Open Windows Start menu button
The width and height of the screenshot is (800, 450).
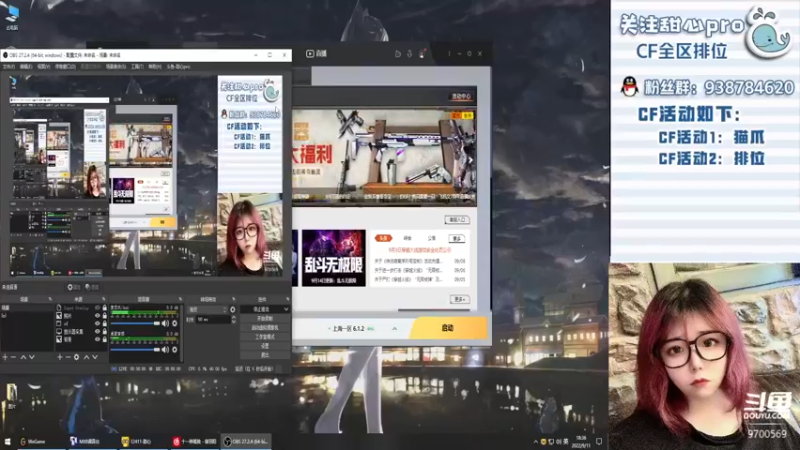[x=7, y=441]
